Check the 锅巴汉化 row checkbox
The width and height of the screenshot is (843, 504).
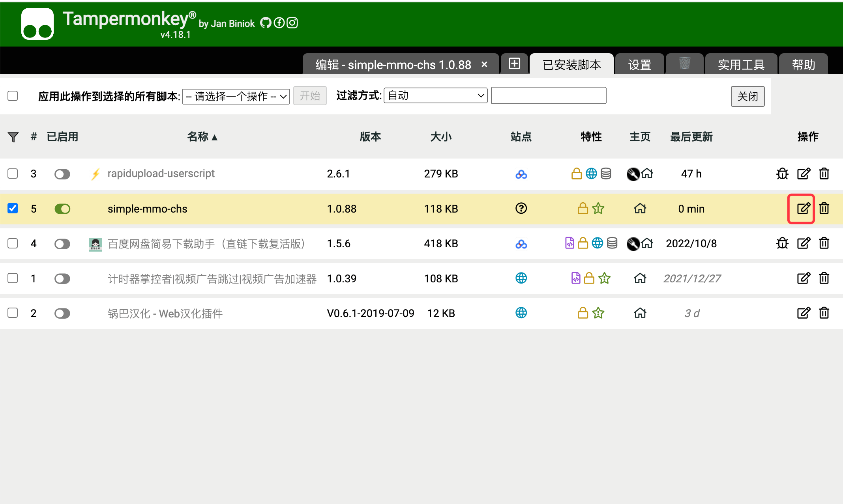(13, 313)
